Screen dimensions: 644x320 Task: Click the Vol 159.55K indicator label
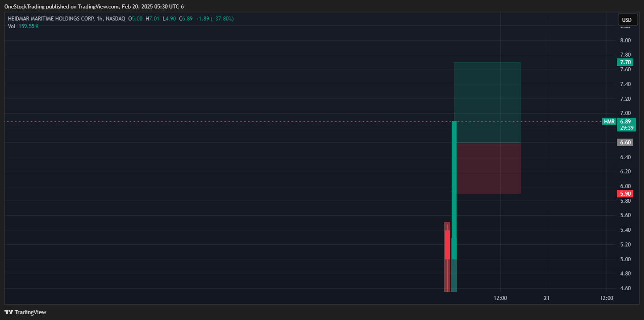coord(23,26)
